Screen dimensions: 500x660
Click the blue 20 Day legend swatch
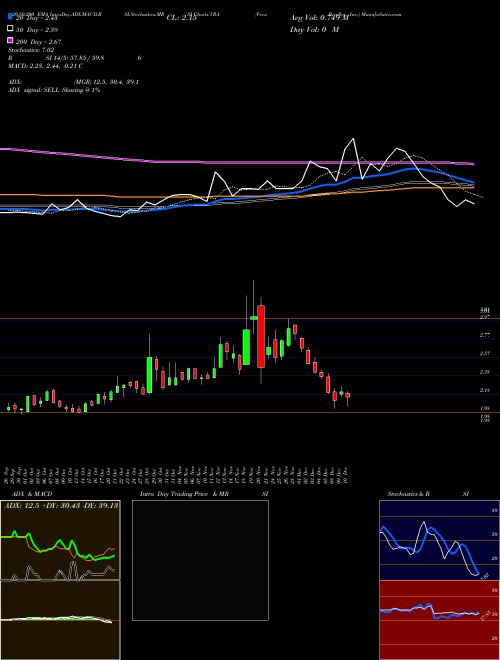coord(10,16)
